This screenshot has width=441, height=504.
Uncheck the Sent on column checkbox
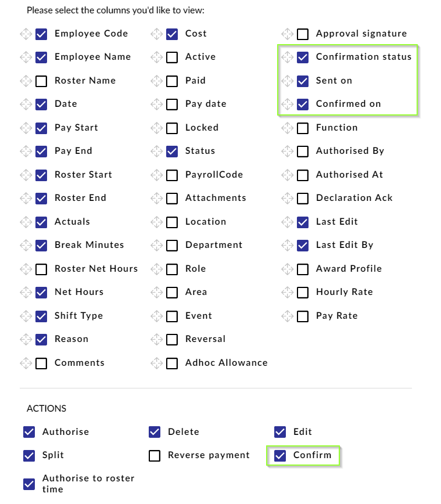click(x=303, y=81)
